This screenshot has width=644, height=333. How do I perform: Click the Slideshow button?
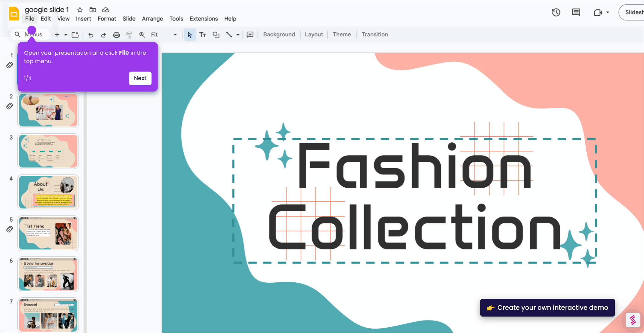click(632, 12)
